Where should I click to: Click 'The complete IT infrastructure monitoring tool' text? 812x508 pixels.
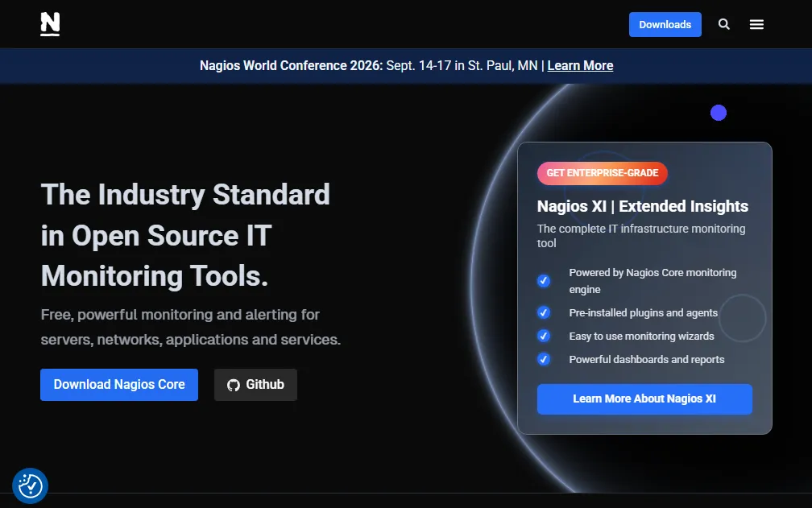pyautogui.click(x=641, y=236)
